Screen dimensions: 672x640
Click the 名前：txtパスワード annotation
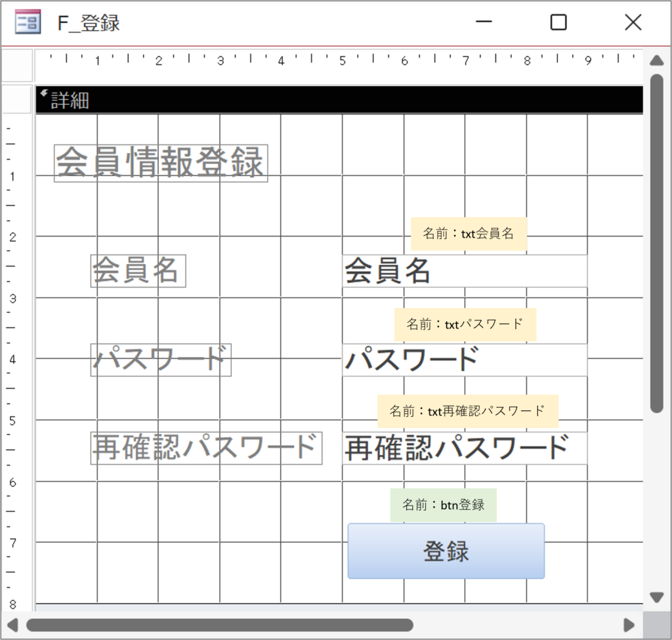tap(465, 324)
